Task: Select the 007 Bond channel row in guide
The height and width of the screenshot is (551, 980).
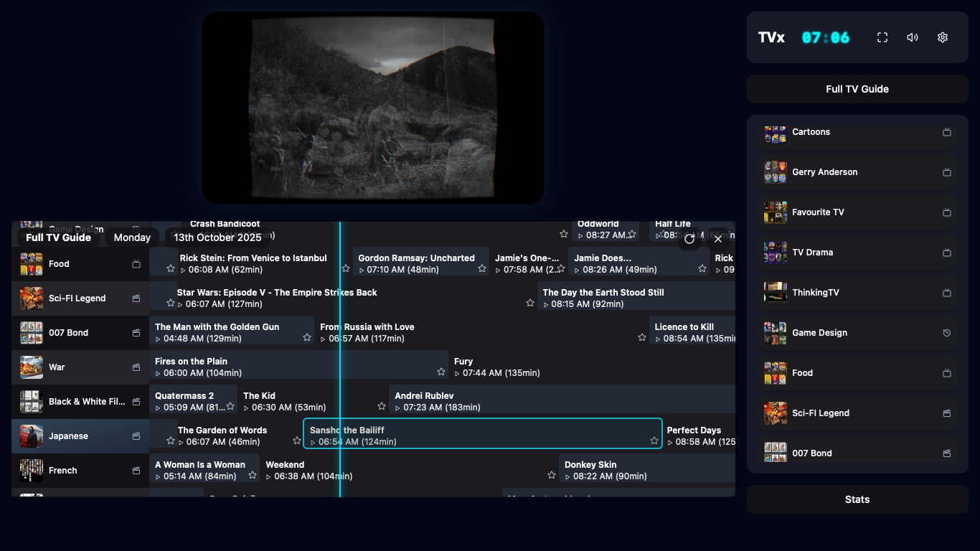Action: pyautogui.click(x=80, y=333)
